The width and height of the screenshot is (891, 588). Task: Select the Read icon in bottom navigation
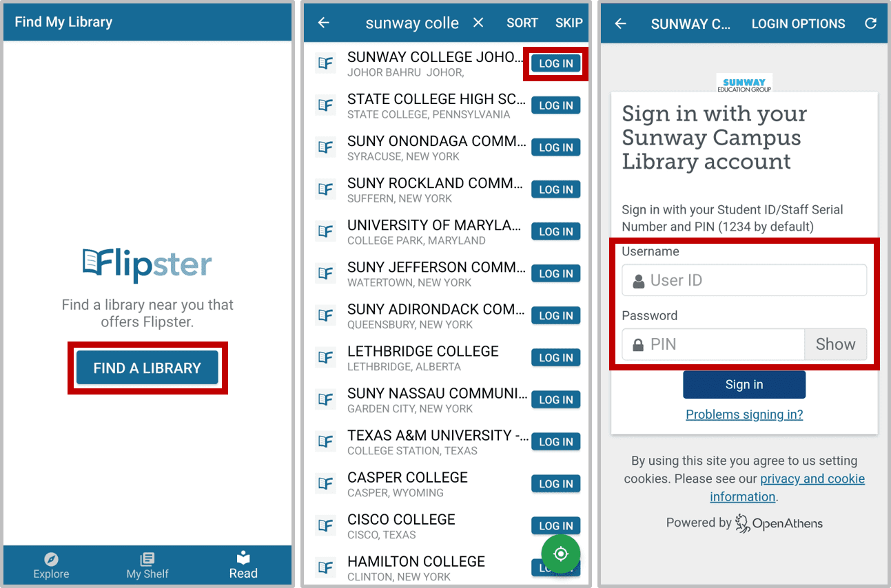coord(243,565)
